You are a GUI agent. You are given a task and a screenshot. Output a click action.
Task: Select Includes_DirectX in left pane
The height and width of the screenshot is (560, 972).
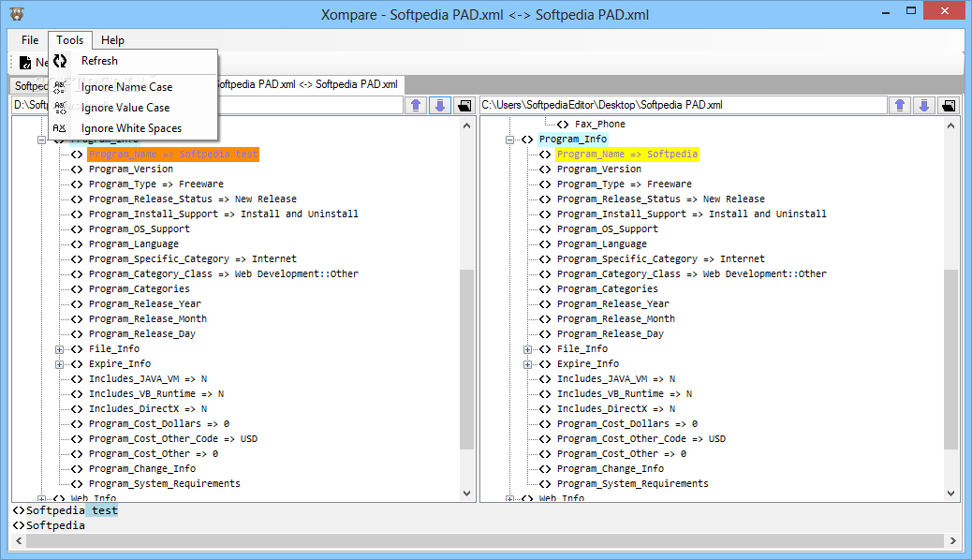click(x=148, y=408)
